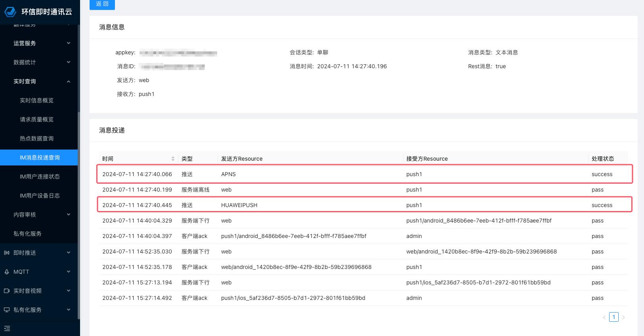
Task: Click the Easemob logo icon
Action: pyautogui.click(x=10, y=12)
